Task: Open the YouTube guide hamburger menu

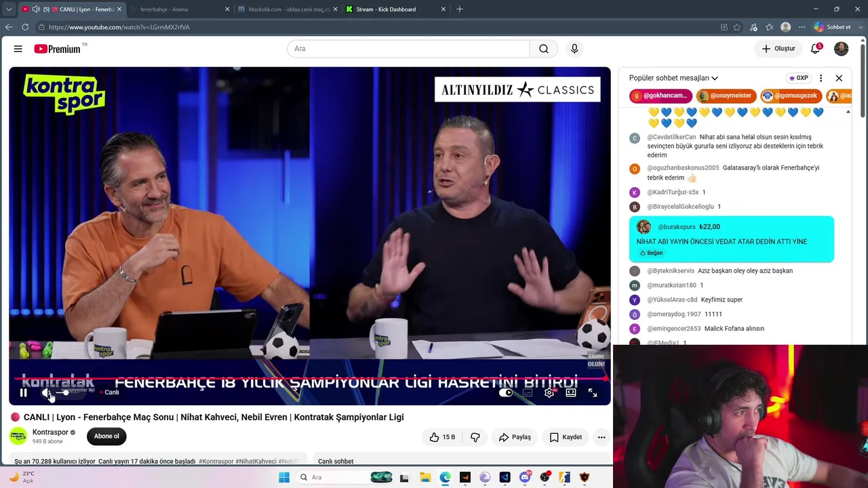Action: click(x=18, y=49)
